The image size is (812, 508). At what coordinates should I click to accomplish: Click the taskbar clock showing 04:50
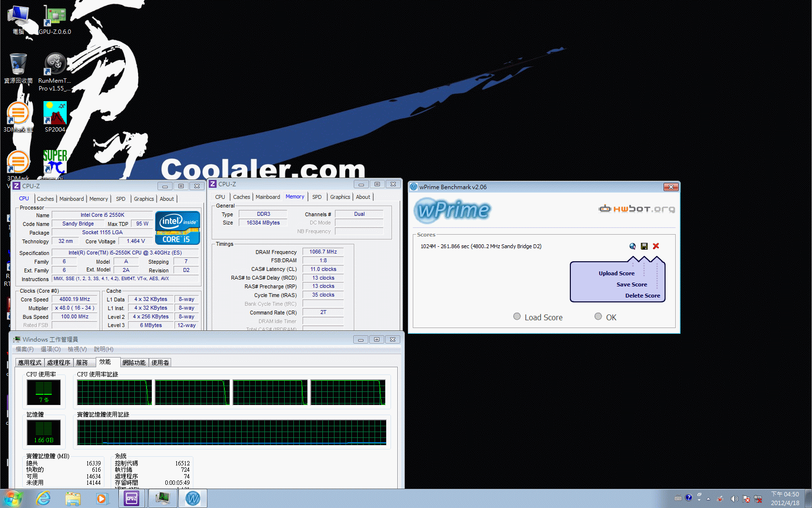pyautogui.click(x=785, y=499)
